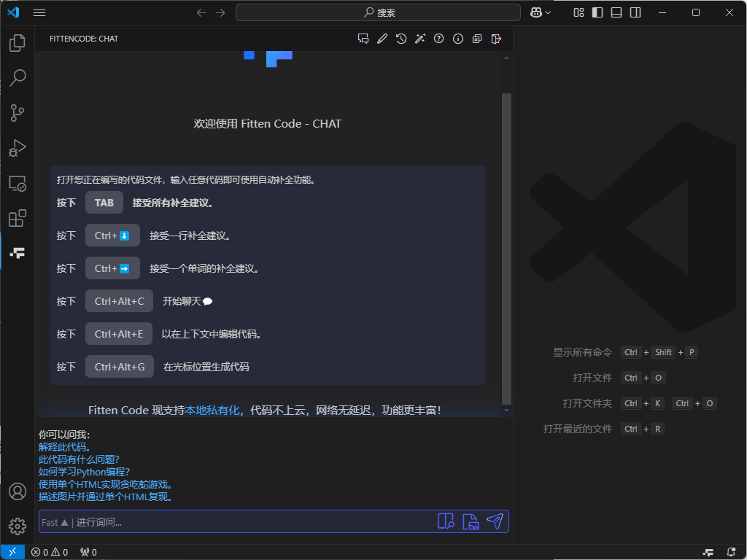Click the 打开文件 shortcut text

pos(592,378)
